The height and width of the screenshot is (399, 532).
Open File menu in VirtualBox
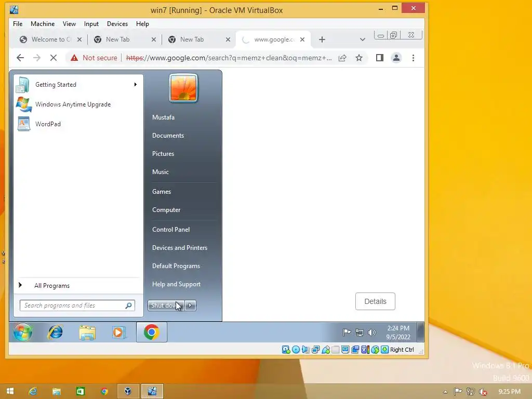point(18,24)
